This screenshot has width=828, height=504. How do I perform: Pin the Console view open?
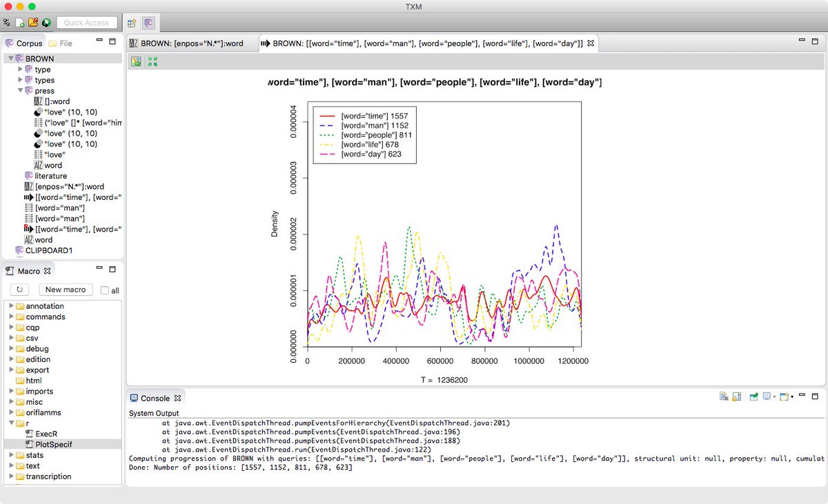click(x=754, y=396)
